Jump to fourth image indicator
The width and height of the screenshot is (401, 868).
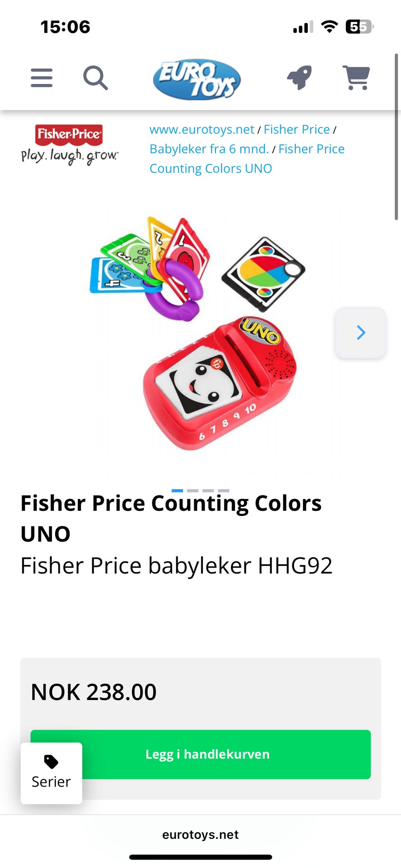click(x=223, y=490)
